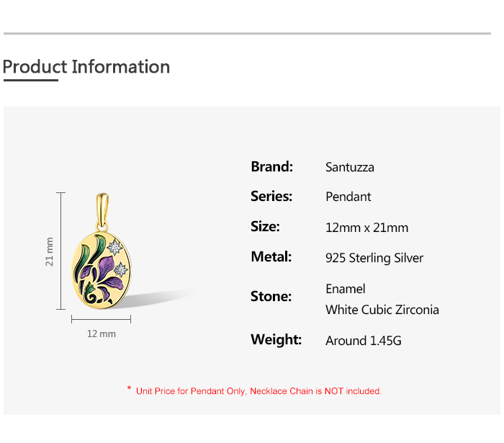Click the "12mm x 21mm" size value
The width and height of the screenshot is (504, 443).
366,228
